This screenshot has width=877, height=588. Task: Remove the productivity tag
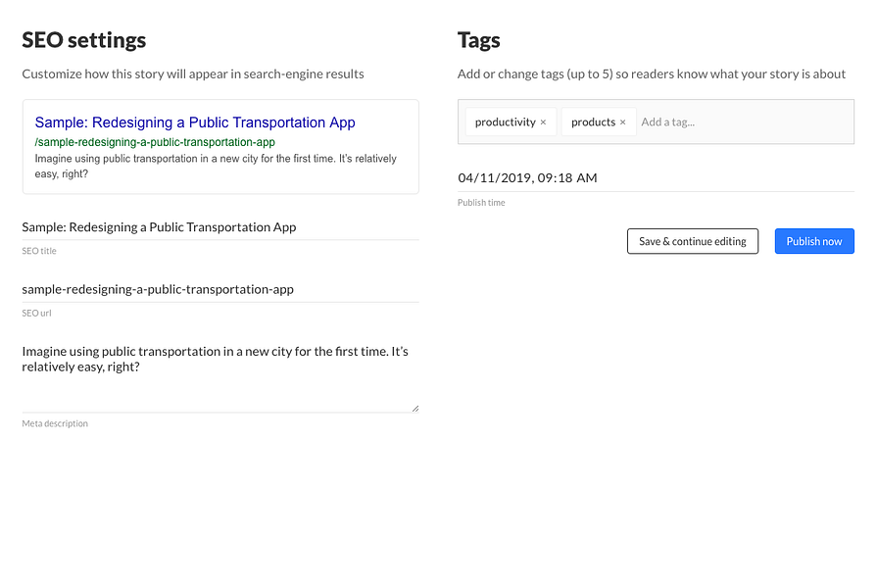[x=543, y=122]
